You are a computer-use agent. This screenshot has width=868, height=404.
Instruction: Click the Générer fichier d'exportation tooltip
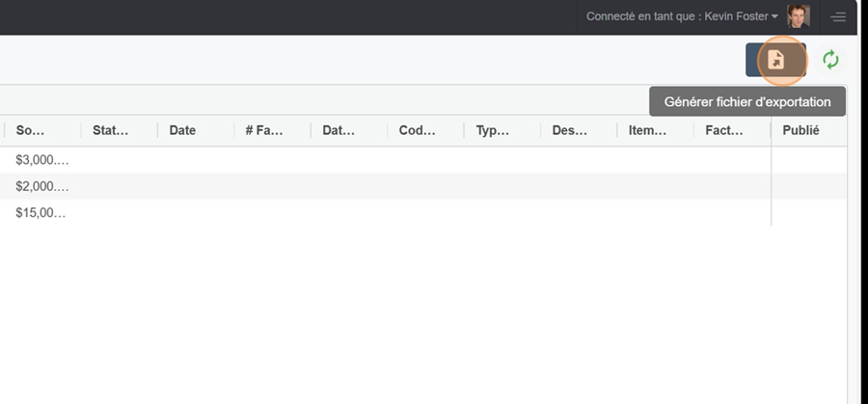747,102
